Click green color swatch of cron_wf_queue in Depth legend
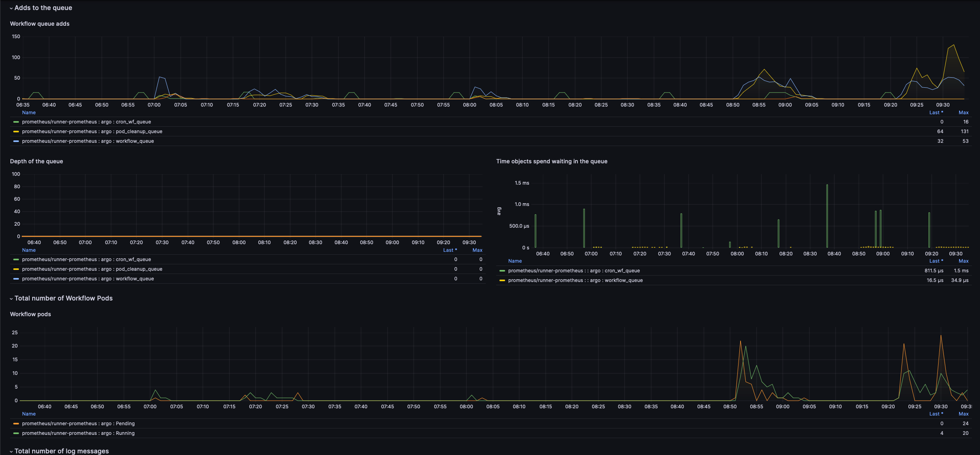 click(16, 259)
